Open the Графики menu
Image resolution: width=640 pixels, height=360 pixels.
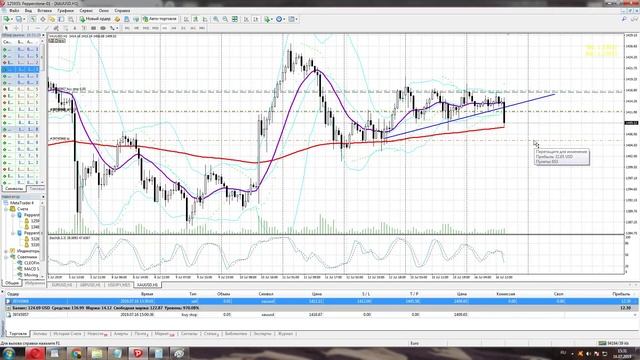[65, 11]
